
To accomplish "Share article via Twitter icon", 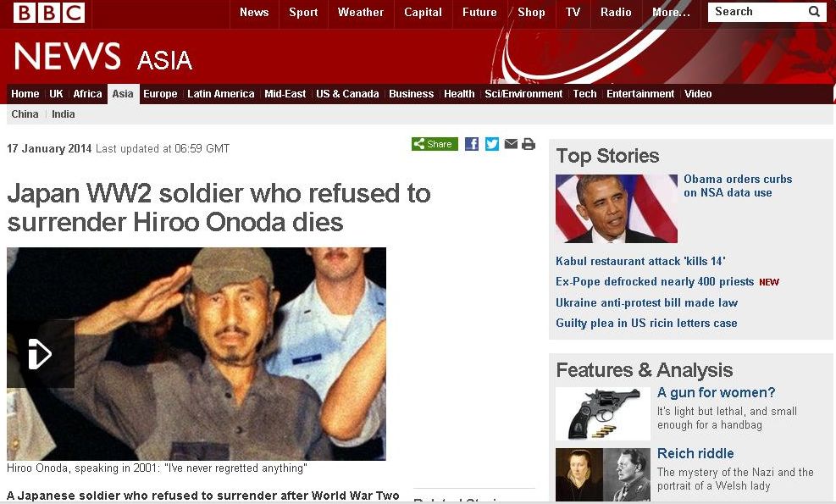I will coord(491,144).
